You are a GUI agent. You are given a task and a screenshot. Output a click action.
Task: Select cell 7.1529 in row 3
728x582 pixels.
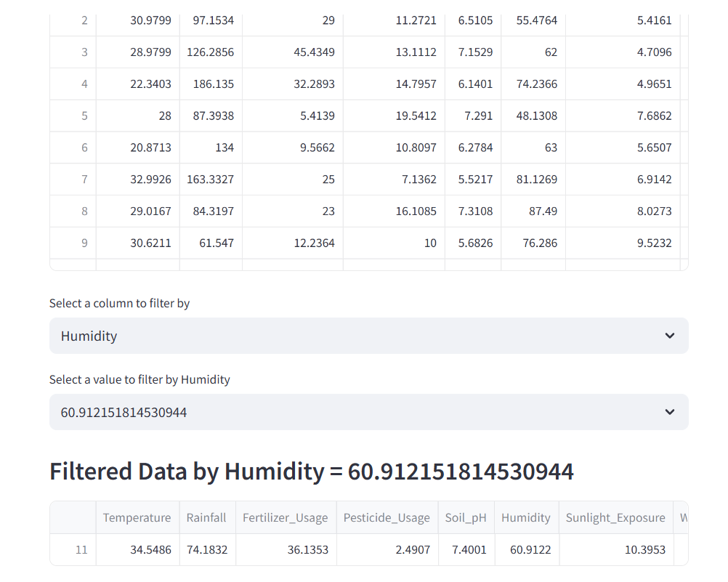473,52
